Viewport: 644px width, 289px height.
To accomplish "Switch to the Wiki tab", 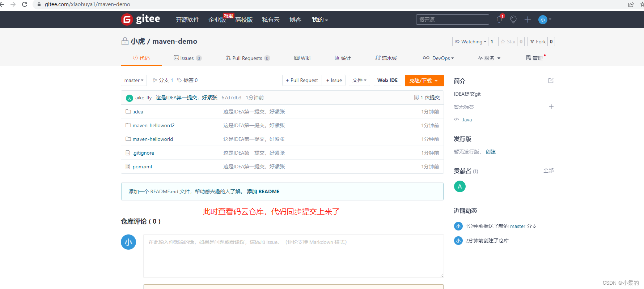I will (302, 58).
